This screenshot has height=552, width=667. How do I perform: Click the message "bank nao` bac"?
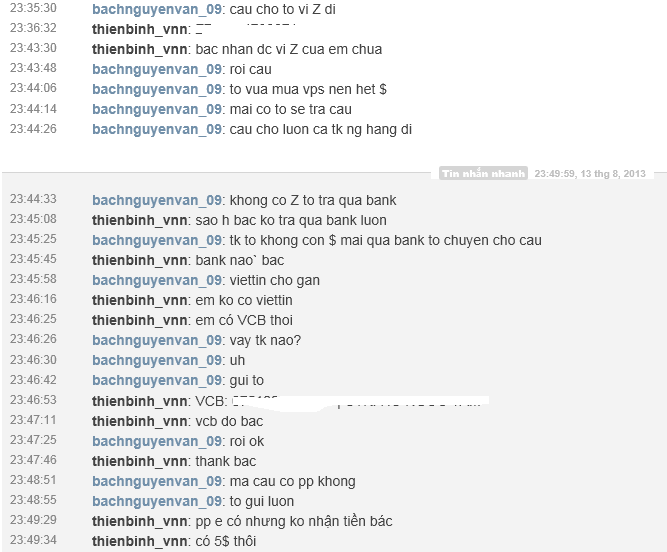pos(239,260)
